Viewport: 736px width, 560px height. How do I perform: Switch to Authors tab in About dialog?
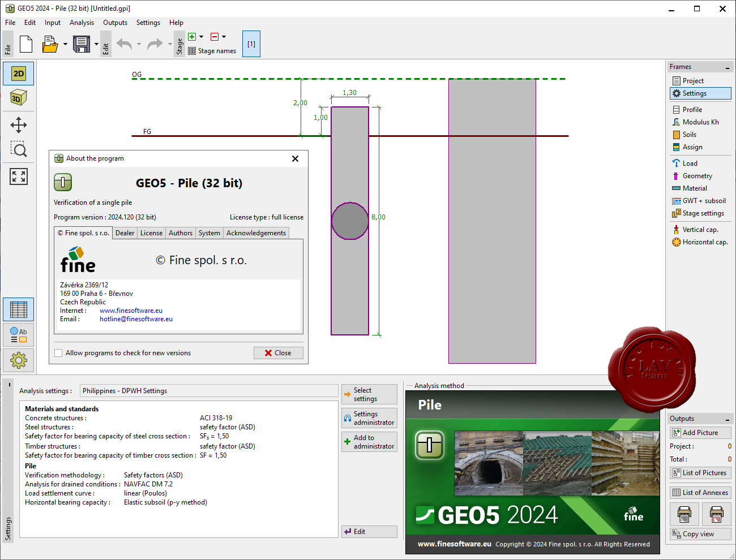point(181,233)
